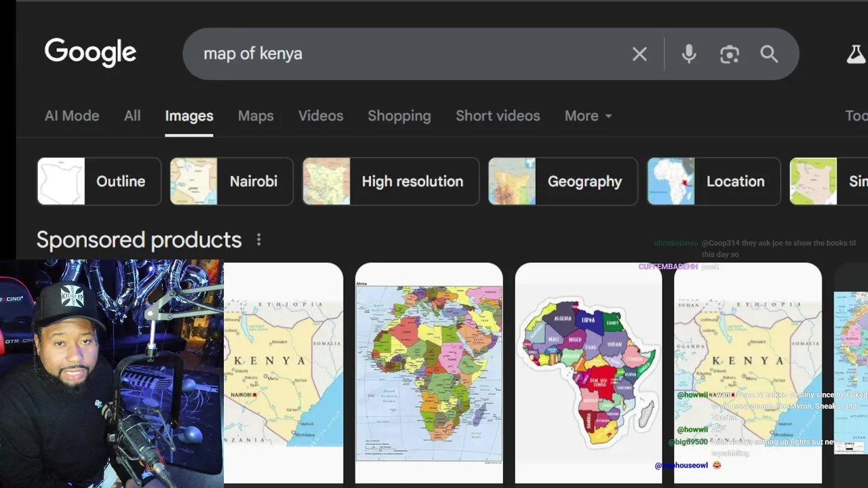Open the political Africa map product thumbnail
868x488 pixels.
(x=429, y=372)
